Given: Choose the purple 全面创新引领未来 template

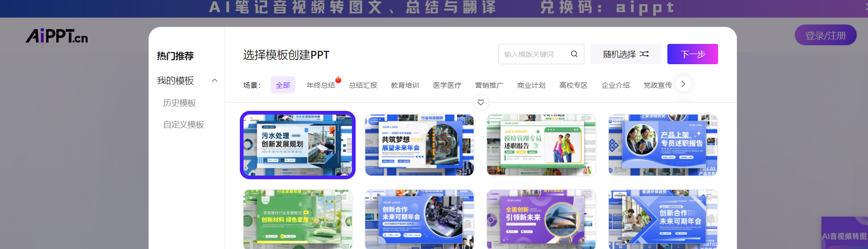Looking at the screenshot, I should point(541,219).
